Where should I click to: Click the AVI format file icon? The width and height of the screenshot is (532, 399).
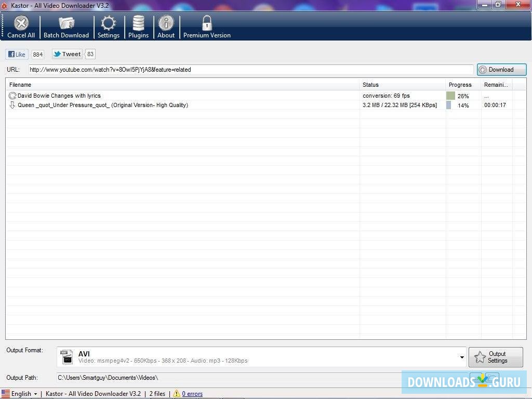[x=66, y=357]
